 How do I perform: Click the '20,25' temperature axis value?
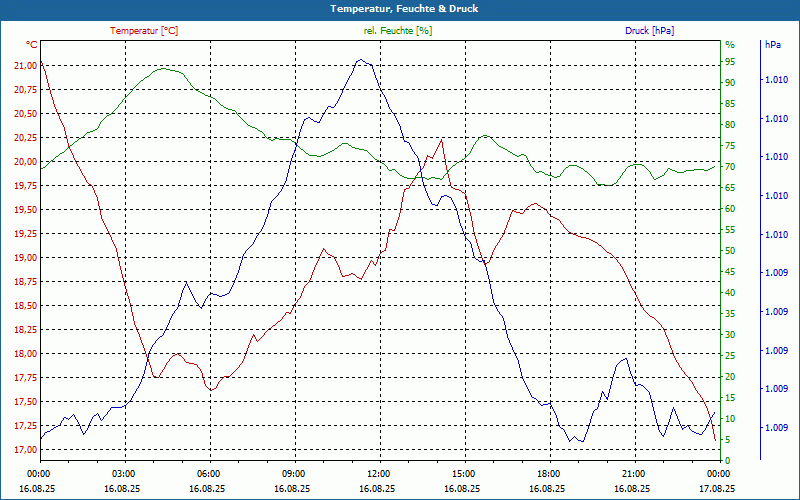click(26, 137)
